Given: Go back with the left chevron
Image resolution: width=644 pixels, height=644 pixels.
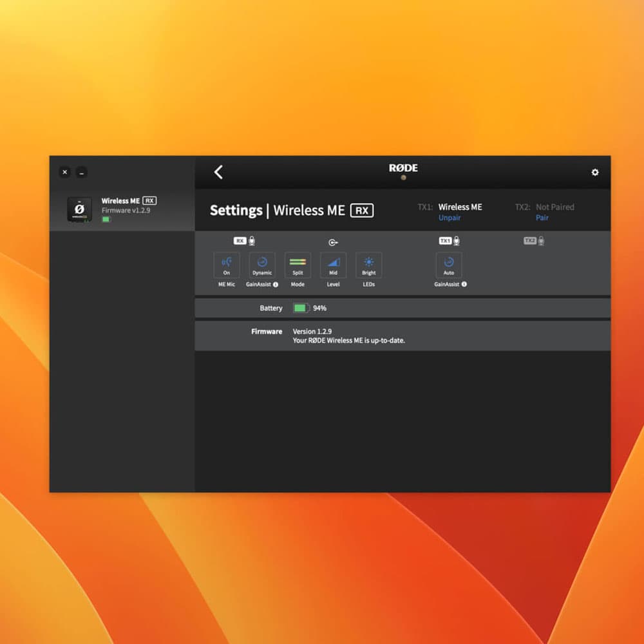Looking at the screenshot, I should coord(218,172).
